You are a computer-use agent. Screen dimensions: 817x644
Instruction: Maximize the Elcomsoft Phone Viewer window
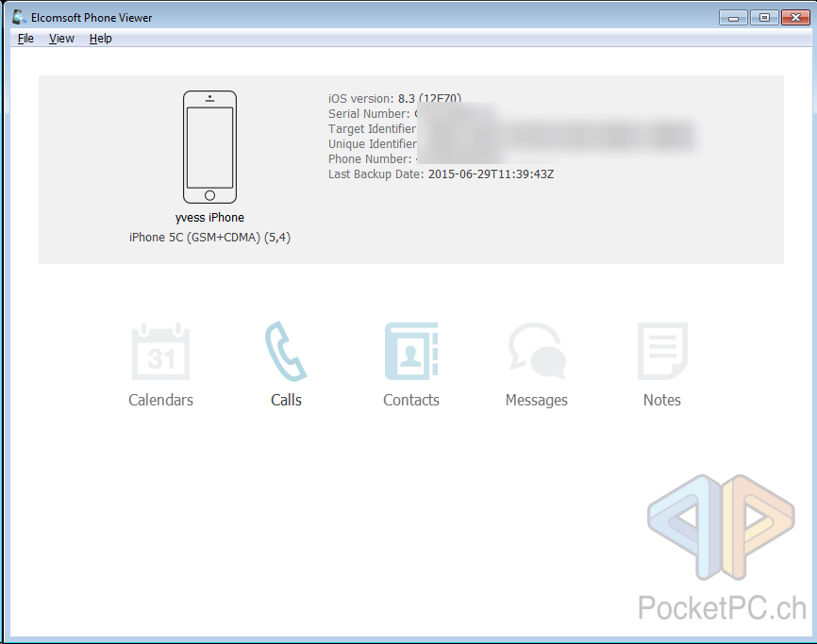pos(764,18)
